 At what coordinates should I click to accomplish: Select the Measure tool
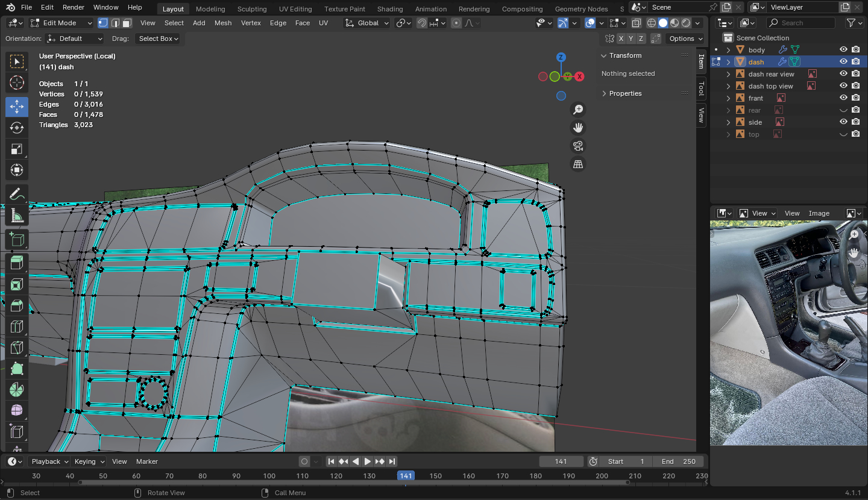[17, 216]
